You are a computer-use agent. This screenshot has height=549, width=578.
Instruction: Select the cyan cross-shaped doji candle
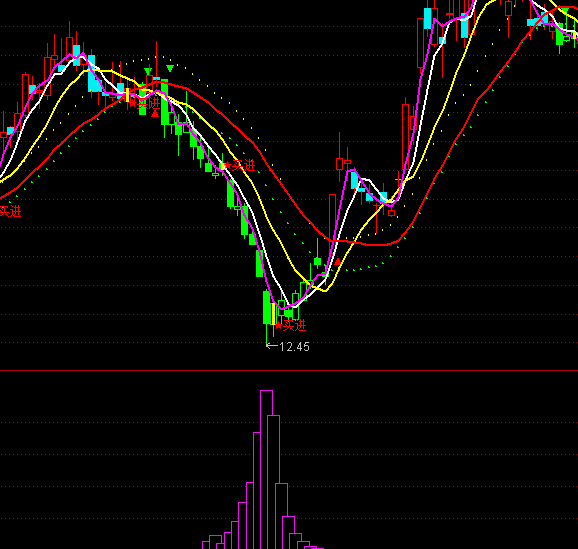tap(398, 180)
